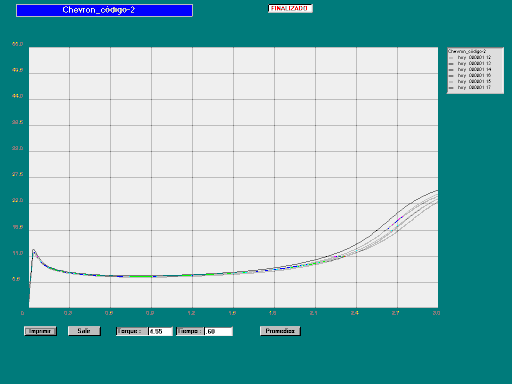The height and width of the screenshot is (384, 512).
Task: Click the red FINALIZADO status label
Action: 290,9
